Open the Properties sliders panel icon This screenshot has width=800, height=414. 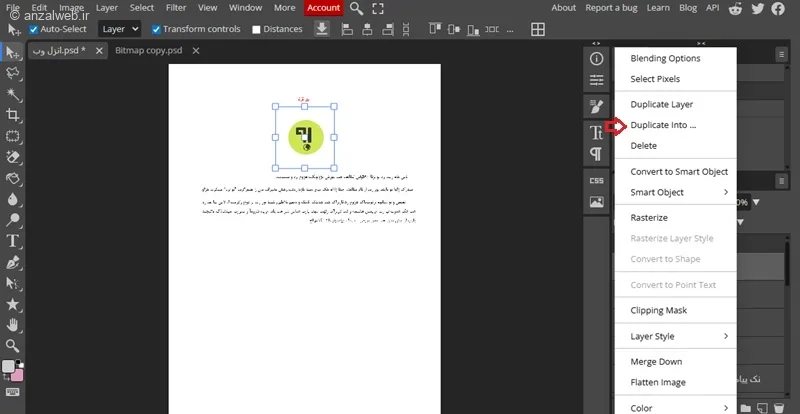click(x=596, y=80)
